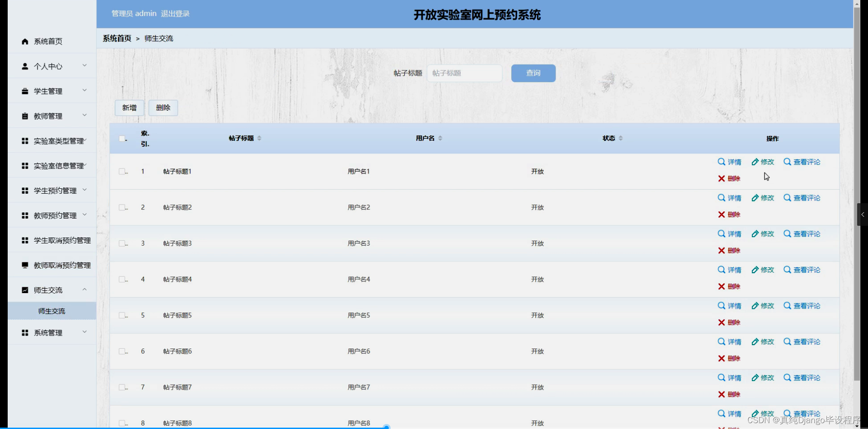868x429 pixels.
Task: Click the red 删除 X icon for 帖子标题5
Action: click(722, 322)
